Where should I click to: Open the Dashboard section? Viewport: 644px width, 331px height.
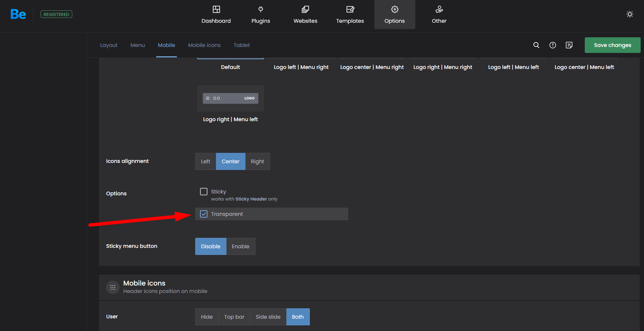point(216,15)
